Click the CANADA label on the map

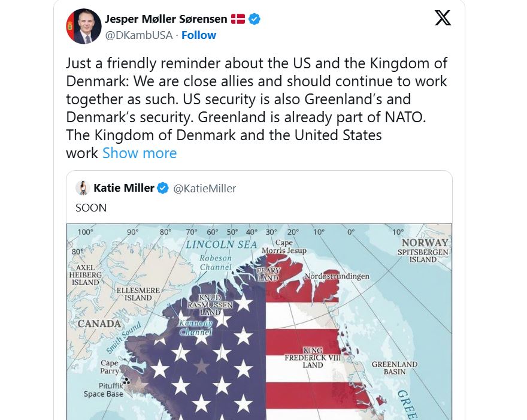tap(98, 324)
